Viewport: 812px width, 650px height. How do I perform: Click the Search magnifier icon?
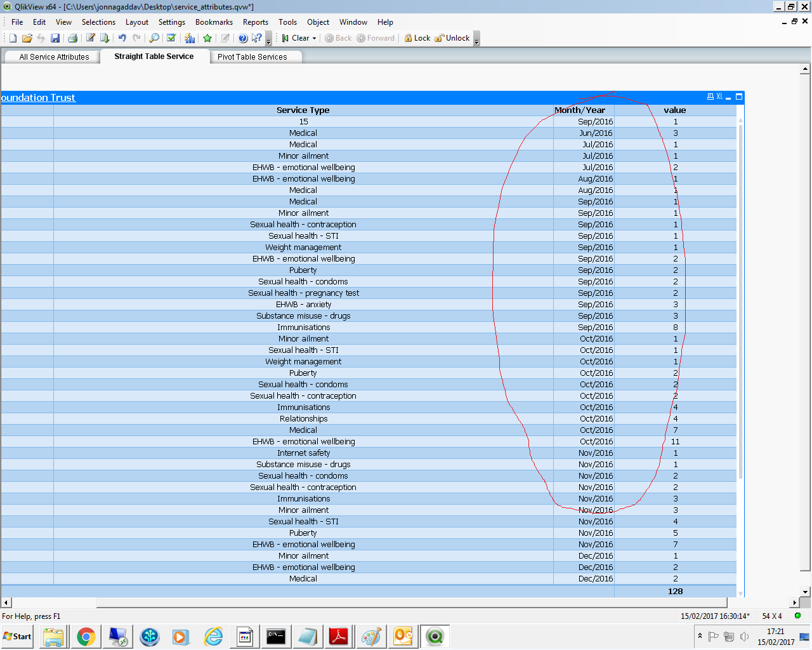pyautogui.click(x=154, y=38)
